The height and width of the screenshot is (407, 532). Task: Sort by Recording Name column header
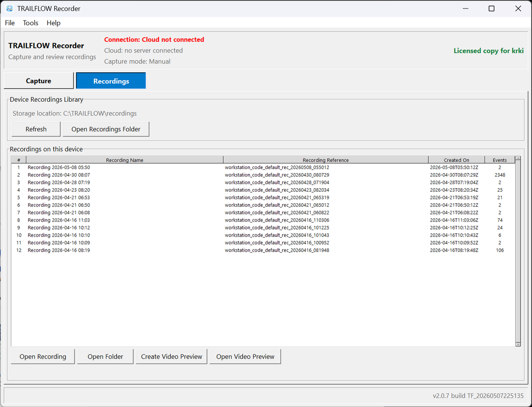[x=125, y=160]
